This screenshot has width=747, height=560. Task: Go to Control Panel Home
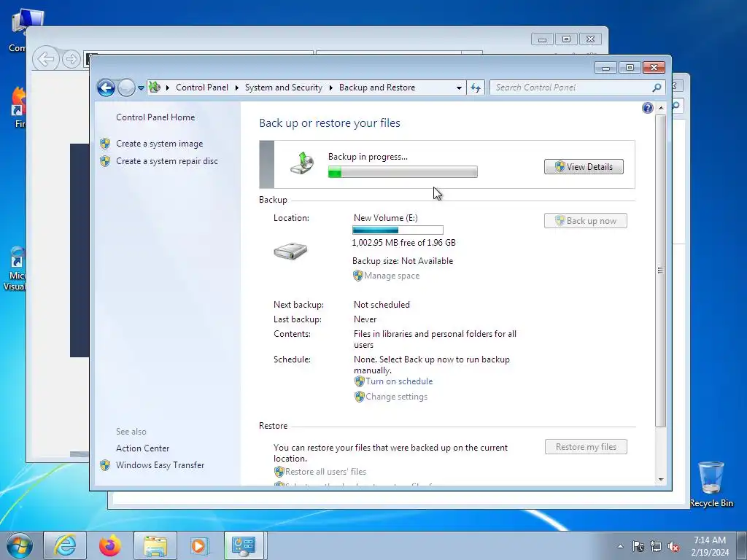pyautogui.click(x=155, y=117)
